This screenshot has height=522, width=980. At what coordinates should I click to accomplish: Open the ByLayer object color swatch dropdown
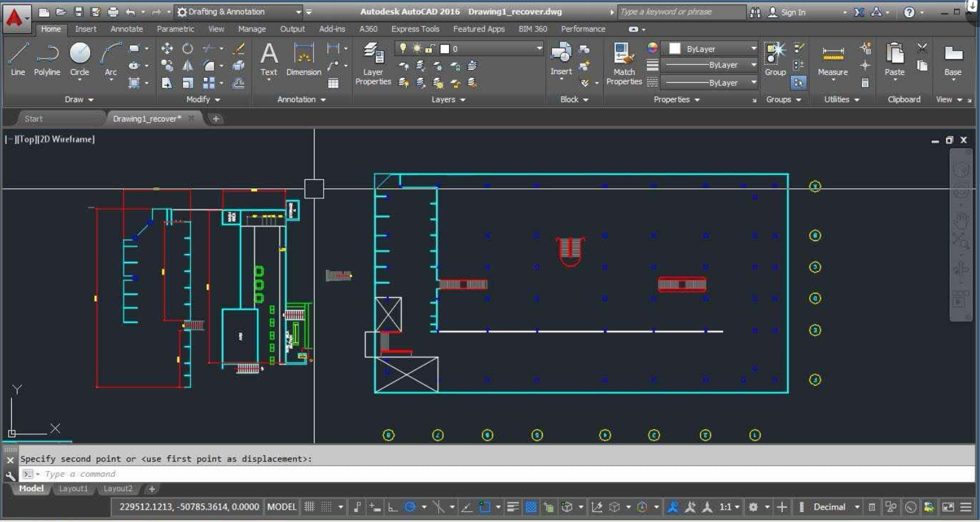753,49
